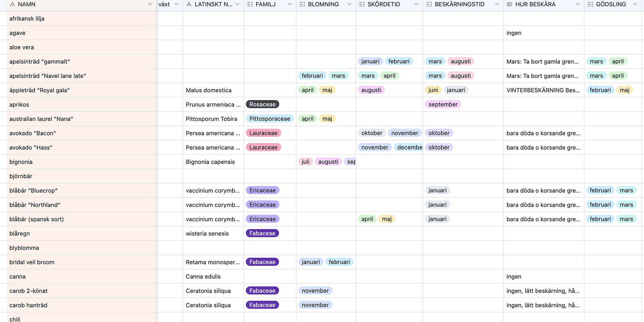Viewport: 644px width, 322px height.
Task: Click the long-text icon beside HUR BESKÄRA header
Action: point(509,4)
